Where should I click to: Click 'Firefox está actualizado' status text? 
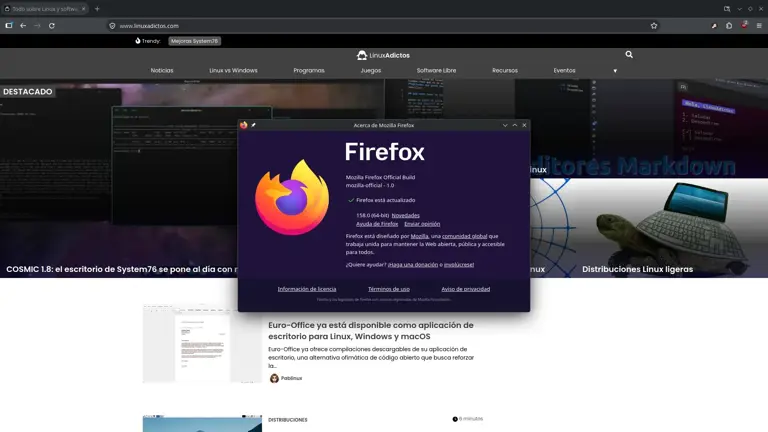point(385,200)
